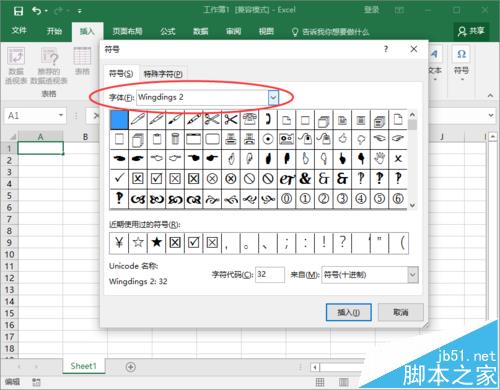Select the telephone symbol in grid
500x390 pixels.
point(249,119)
